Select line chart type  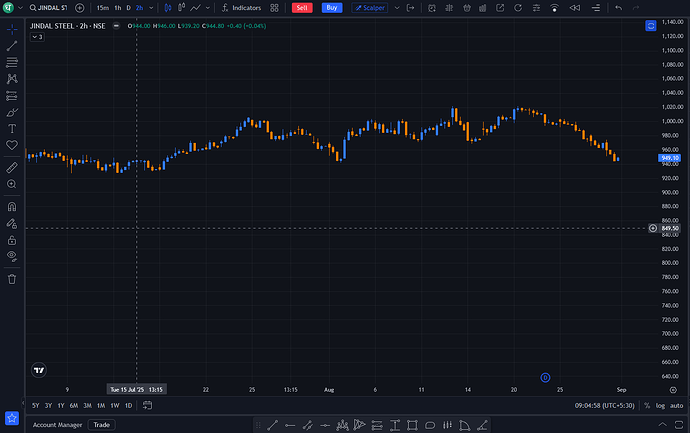(x=195, y=8)
